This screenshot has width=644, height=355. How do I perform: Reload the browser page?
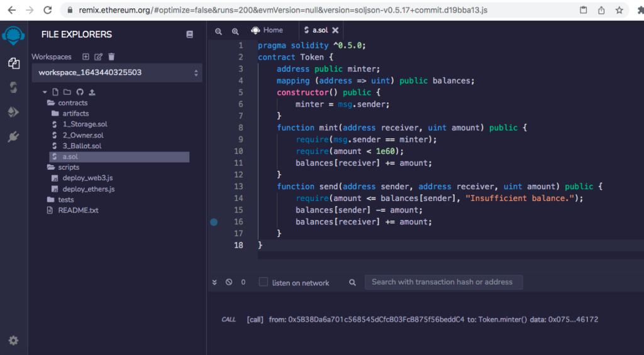(48, 10)
